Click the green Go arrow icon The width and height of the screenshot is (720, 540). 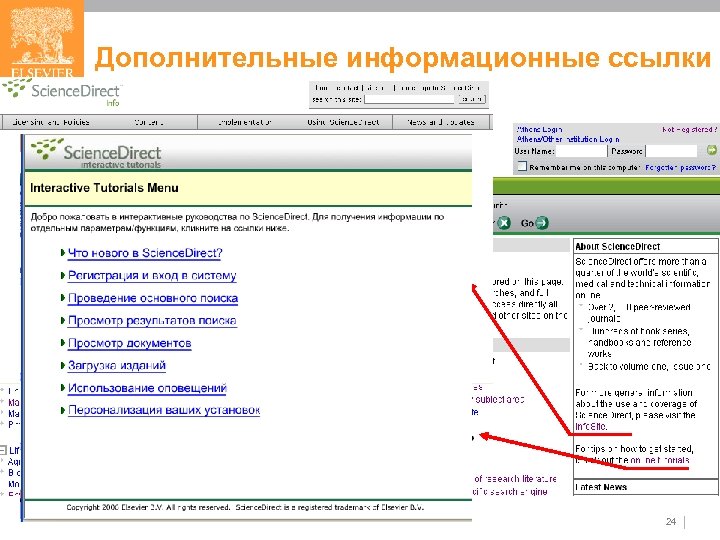[542, 223]
